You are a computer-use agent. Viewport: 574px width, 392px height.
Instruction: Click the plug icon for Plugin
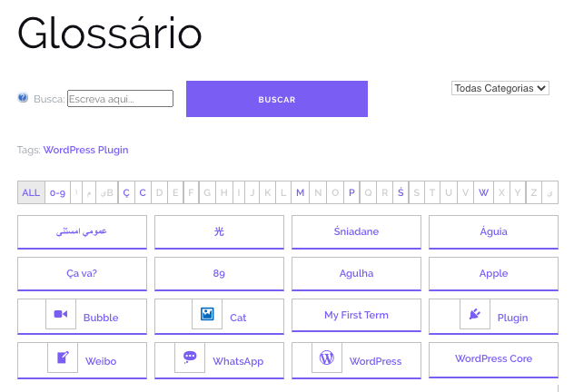(473, 314)
